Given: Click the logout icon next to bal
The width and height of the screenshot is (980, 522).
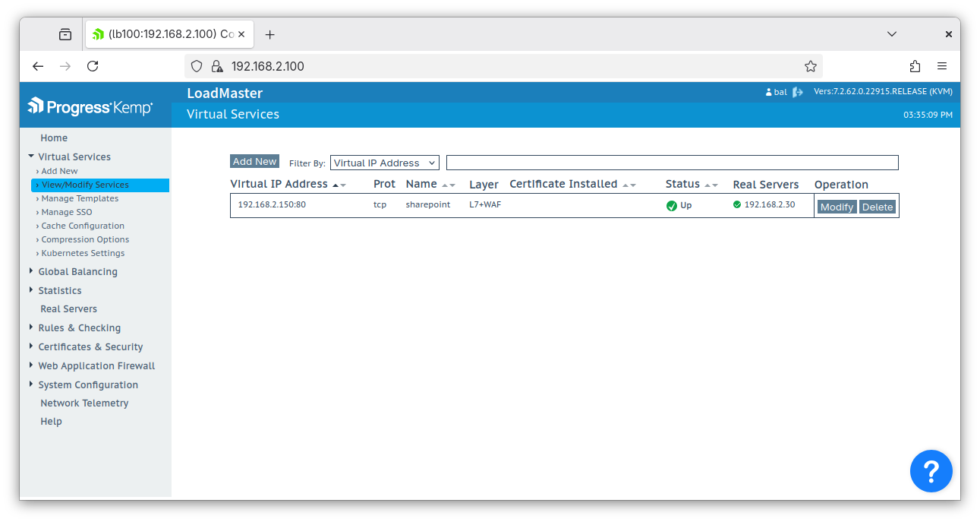Looking at the screenshot, I should (796, 90).
